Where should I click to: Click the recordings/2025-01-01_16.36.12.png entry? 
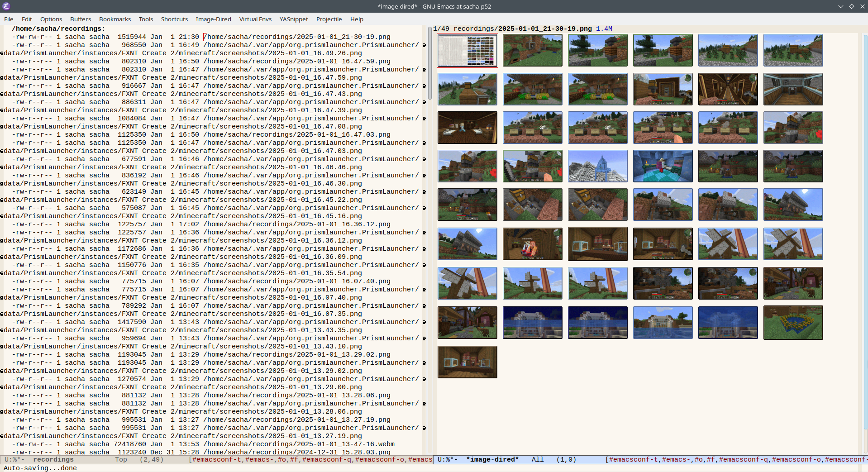tap(297, 224)
